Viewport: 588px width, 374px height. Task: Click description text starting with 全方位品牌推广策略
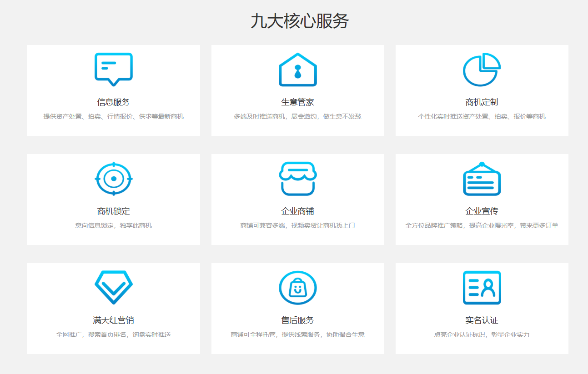[482, 225]
